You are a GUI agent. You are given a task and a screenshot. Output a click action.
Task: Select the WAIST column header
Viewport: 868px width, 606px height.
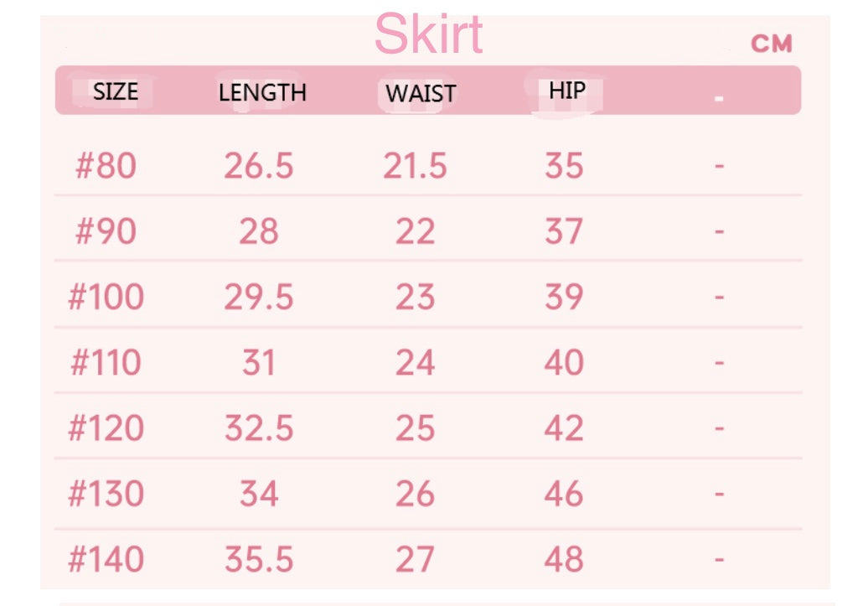[x=421, y=92]
